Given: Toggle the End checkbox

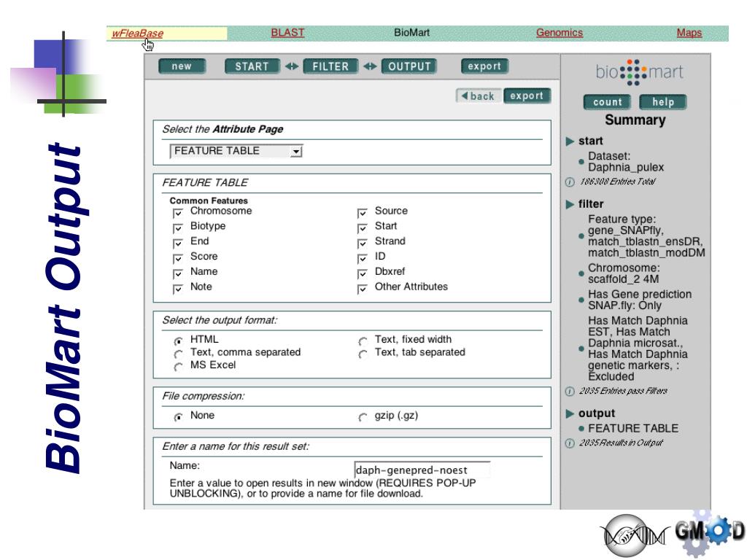Looking at the screenshot, I should [178, 243].
